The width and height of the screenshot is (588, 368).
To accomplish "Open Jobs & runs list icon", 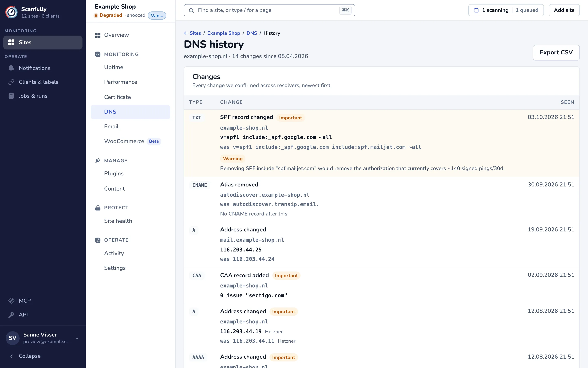I will 11,96.
